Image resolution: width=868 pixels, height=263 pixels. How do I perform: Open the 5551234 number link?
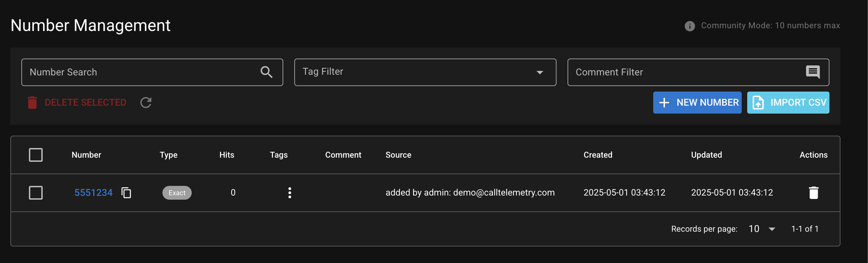[x=94, y=192]
